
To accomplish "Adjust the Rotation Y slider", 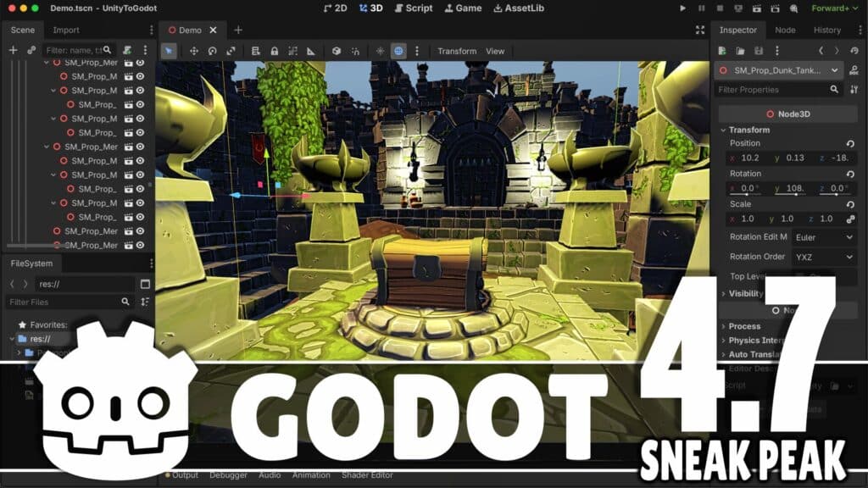I will (x=796, y=194).
